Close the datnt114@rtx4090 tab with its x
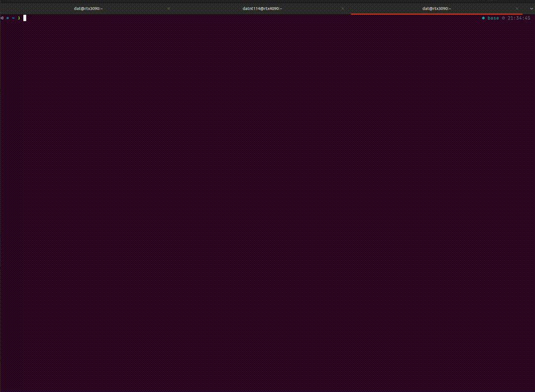535x392 pixels. 342,8
